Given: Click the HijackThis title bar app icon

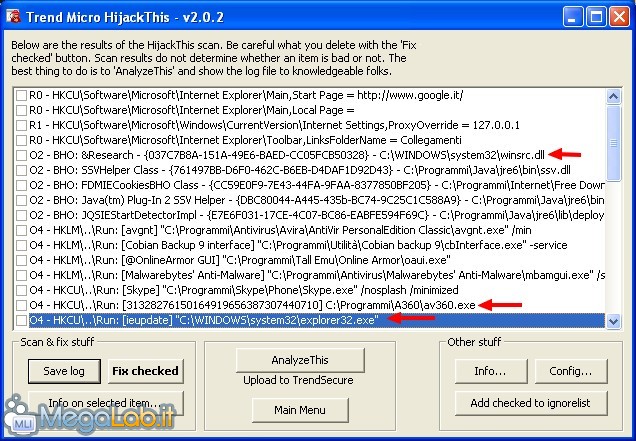Looking at the screenshot, I should click(x=13, y=17).
